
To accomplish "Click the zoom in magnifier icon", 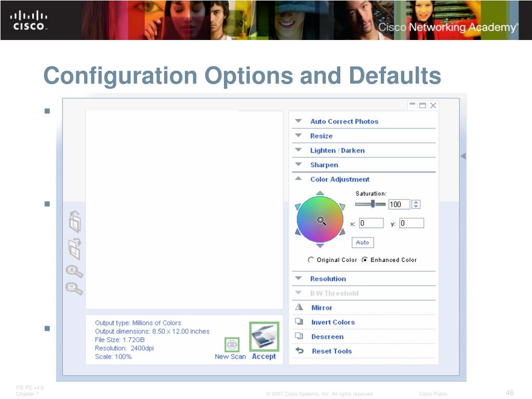I will 74,271.
